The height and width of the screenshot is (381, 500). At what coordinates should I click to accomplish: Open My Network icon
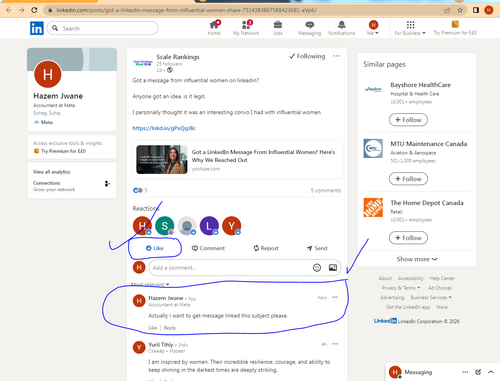click(246, 28)
